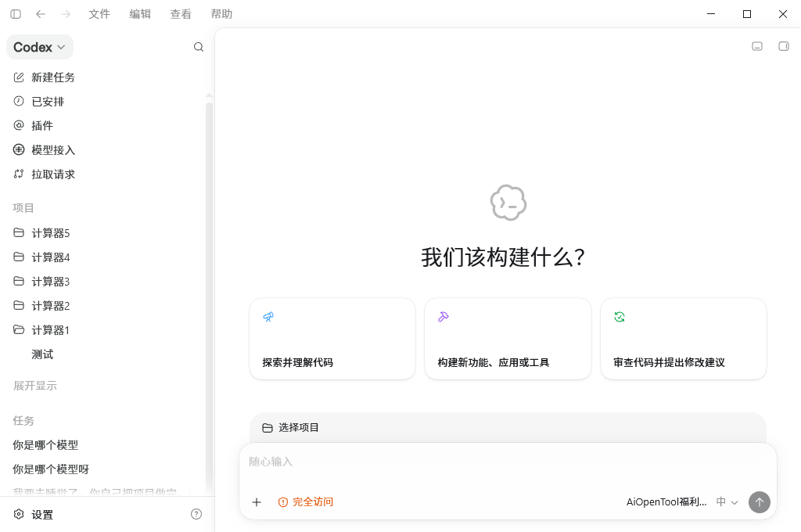The image size is (801, 532).
Task: Click the sidebar scroll-up arrow
Action: [x=209, y=96]
